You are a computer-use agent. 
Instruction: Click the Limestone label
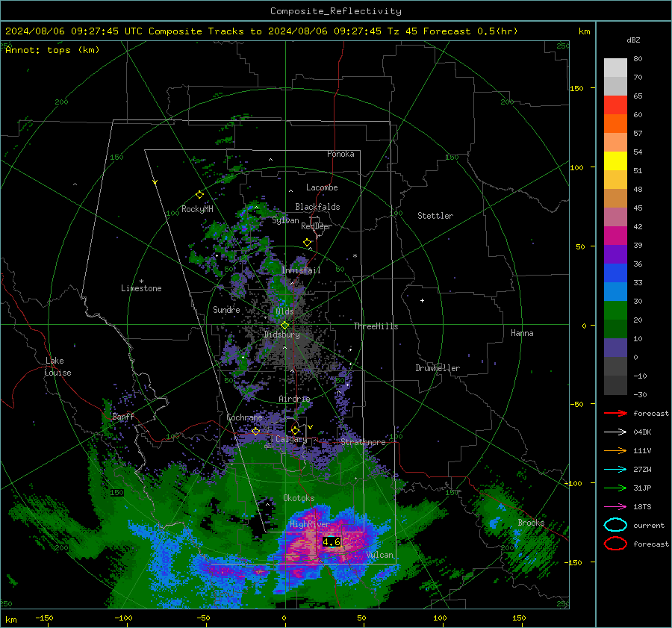(x=141, y=288)
